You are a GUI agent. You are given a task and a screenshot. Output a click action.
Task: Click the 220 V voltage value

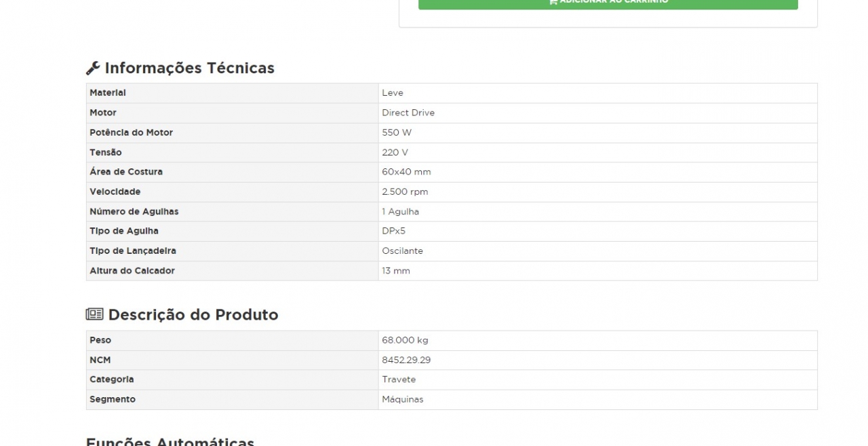coord(395,152)
